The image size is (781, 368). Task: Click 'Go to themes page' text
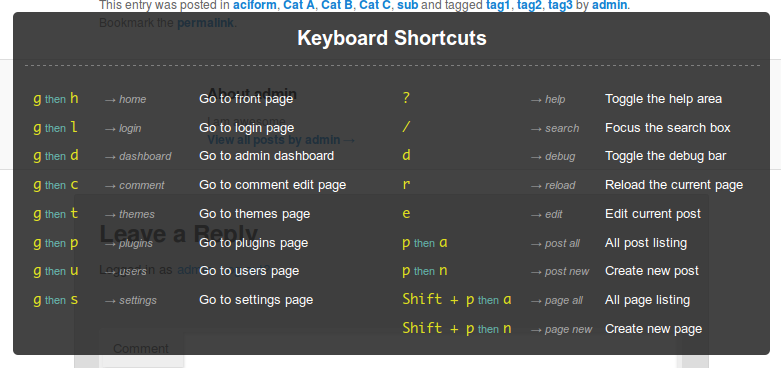pos(255,214)
